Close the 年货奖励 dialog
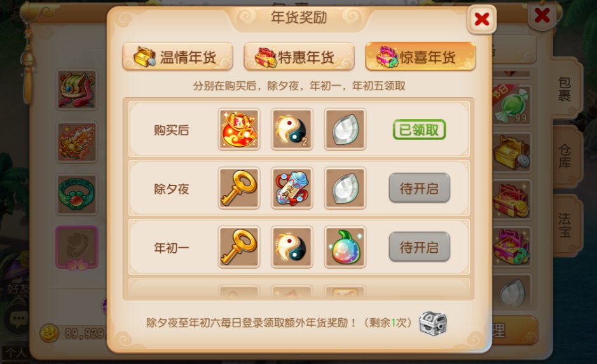The width and height of the screenshot is (597, 364). click(482, 19)
